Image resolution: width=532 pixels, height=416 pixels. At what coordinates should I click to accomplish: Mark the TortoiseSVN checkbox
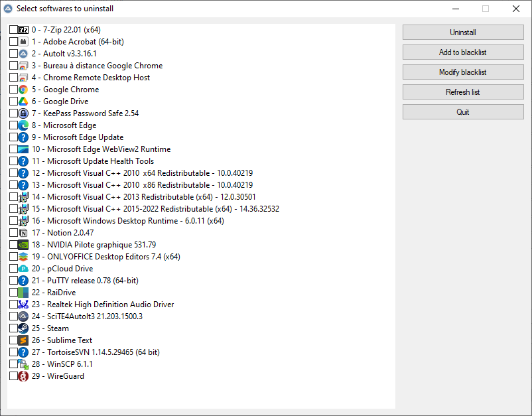tap(13, 352)
